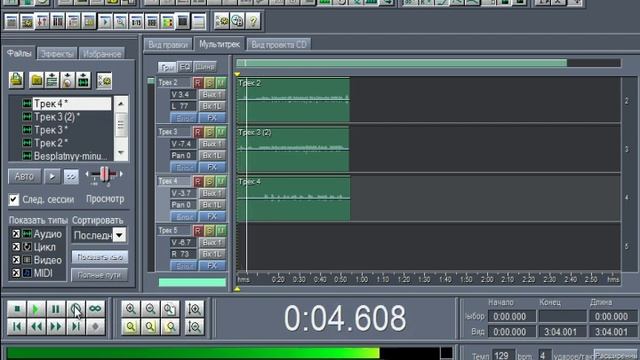
Task: Open FX for Трек 5
Action: click(x=212, y=266)
